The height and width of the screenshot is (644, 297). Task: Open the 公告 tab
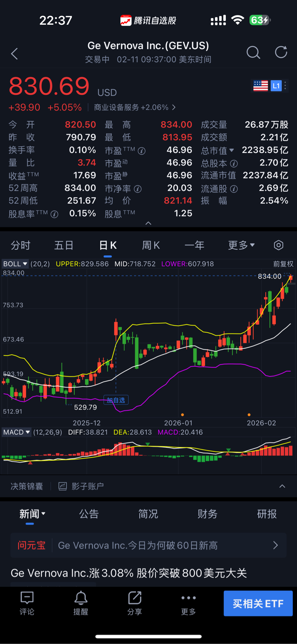coord(89,514)
